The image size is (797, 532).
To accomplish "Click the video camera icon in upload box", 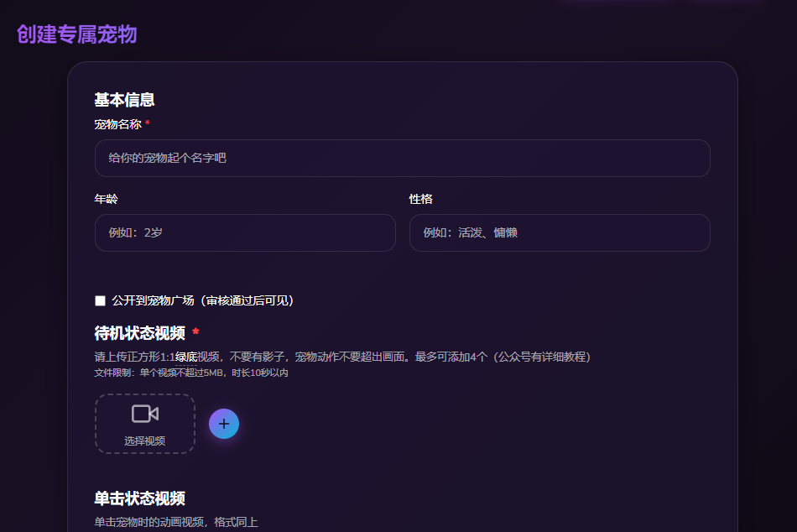I will point(145,414).
